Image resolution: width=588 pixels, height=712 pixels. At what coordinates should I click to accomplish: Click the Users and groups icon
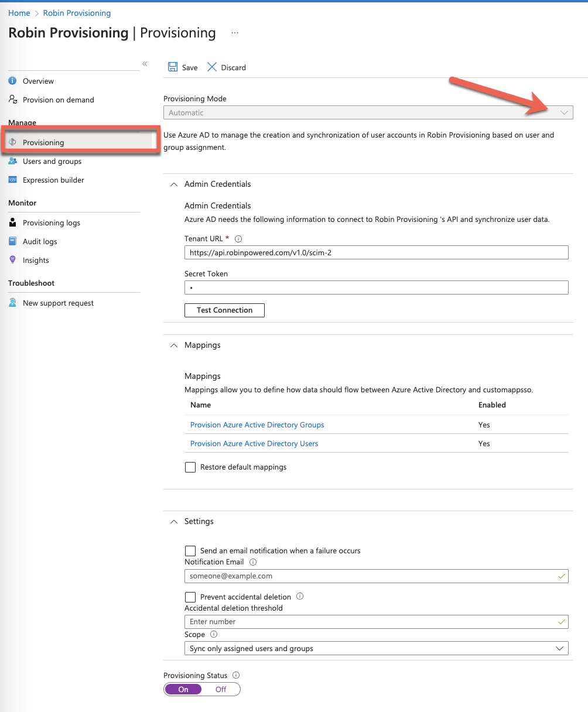point(12,161)
